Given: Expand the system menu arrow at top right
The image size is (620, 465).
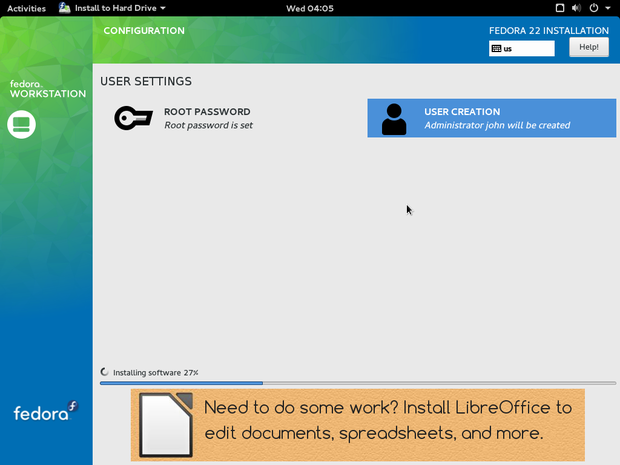Looking at the screenshot, I should click(607, 8).
